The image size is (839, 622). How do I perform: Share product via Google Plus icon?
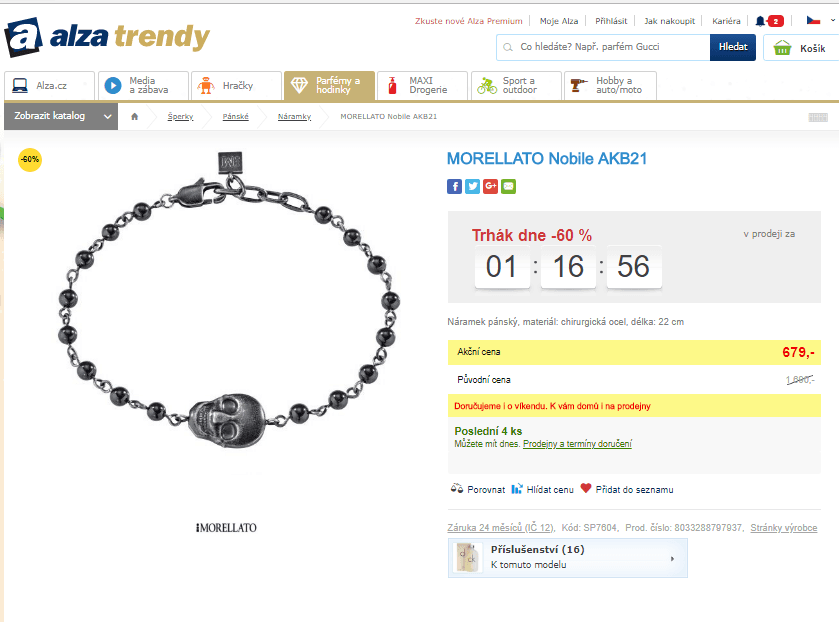491,186
